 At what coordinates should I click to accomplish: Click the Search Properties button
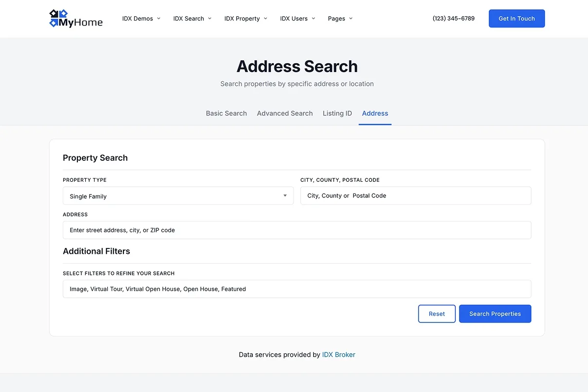point(495,314)
